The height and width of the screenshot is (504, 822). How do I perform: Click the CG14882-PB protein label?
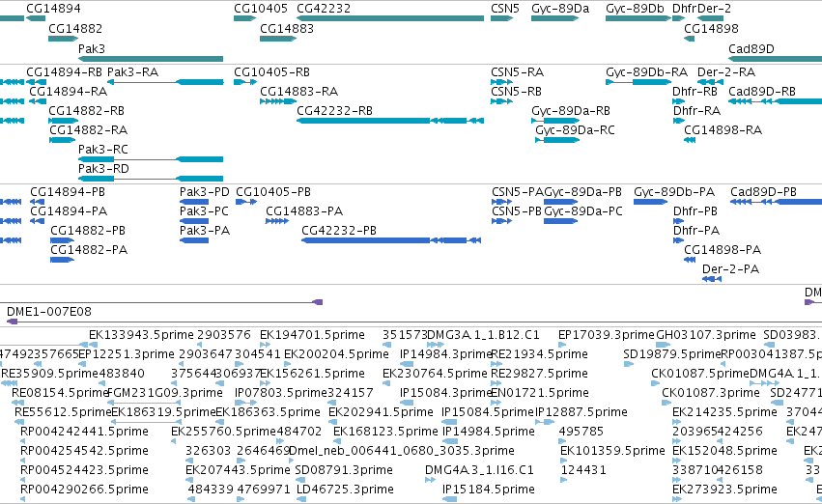88,231
